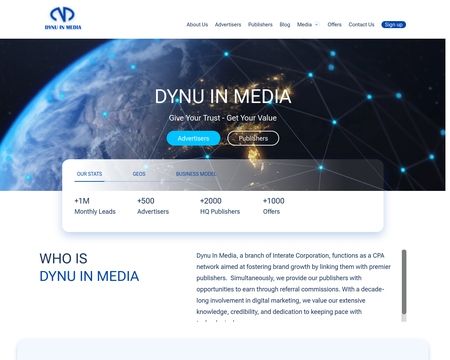This screenshot has height=360, width=450.
Task: Click the +500 Advertisers stat
Action: click(x=153, y=206)
